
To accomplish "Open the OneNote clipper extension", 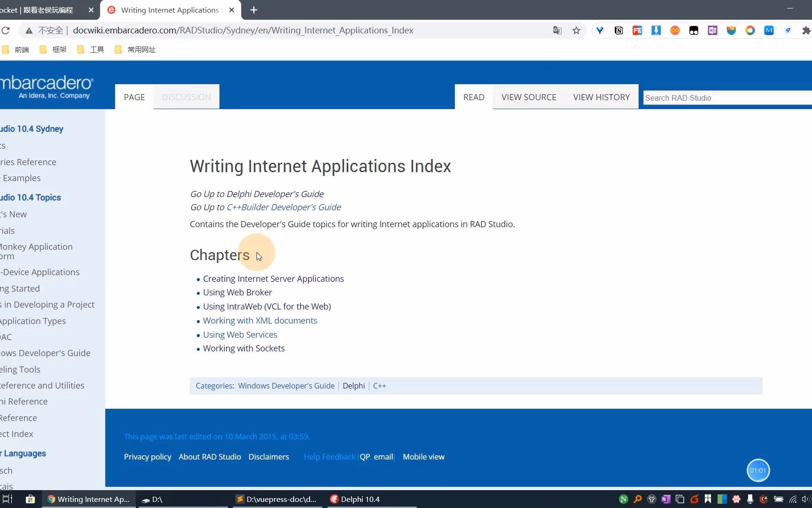I will pyautogui.click(x=712, y=31).
